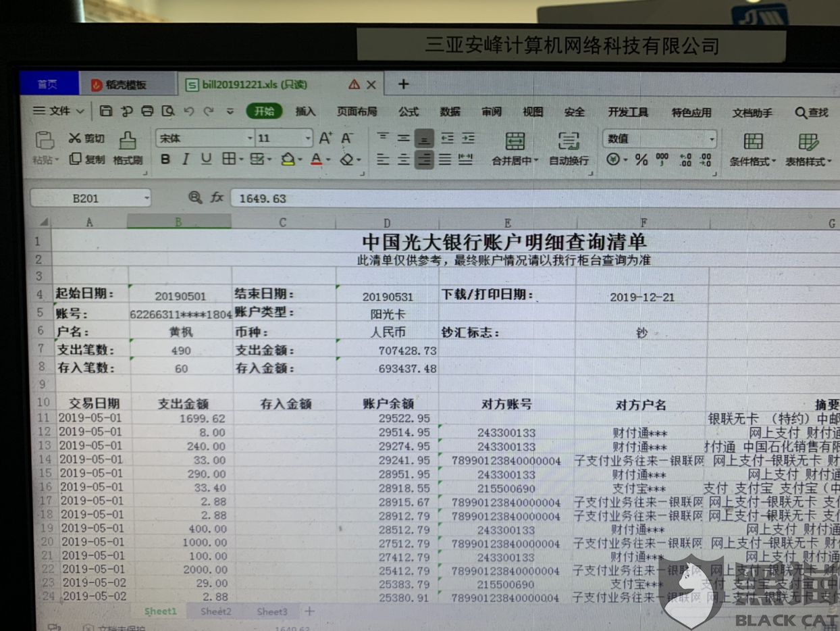This screenshot has height=631, width=840.
Task: Decrease font size with A- icon
Action: click(x=347, y=138)
